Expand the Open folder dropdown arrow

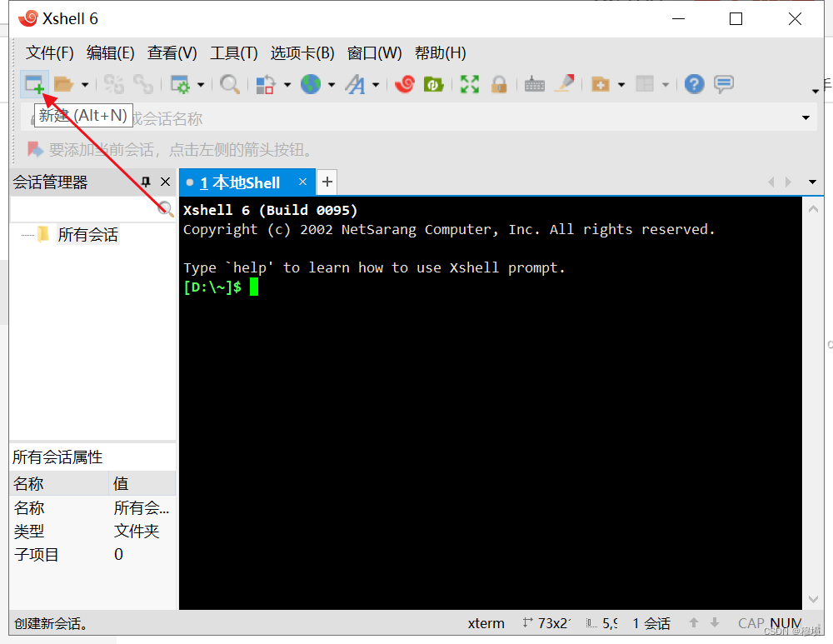click(84, 84)
